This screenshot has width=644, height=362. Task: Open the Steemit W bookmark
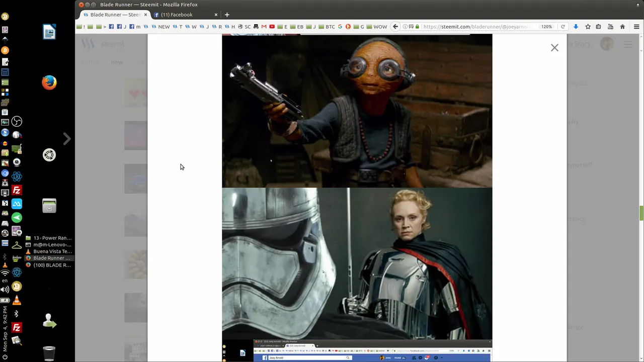click(191, 27)
